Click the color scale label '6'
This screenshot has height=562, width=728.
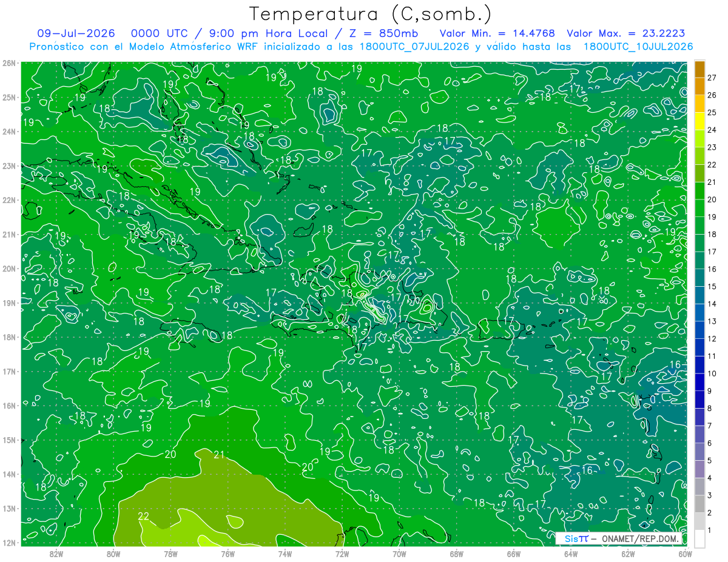coord(710,443)
